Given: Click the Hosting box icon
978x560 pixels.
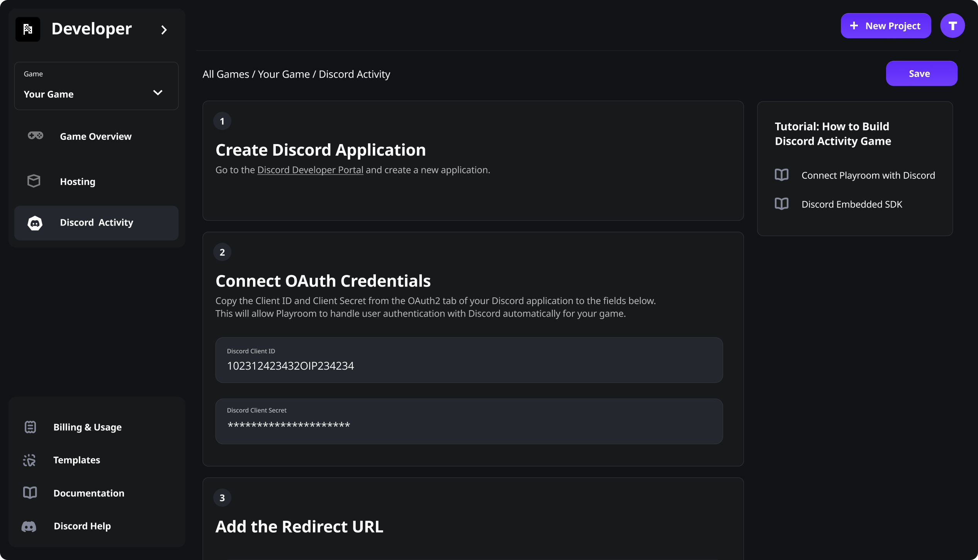Looking at the screenshot, I should (34, 181).
